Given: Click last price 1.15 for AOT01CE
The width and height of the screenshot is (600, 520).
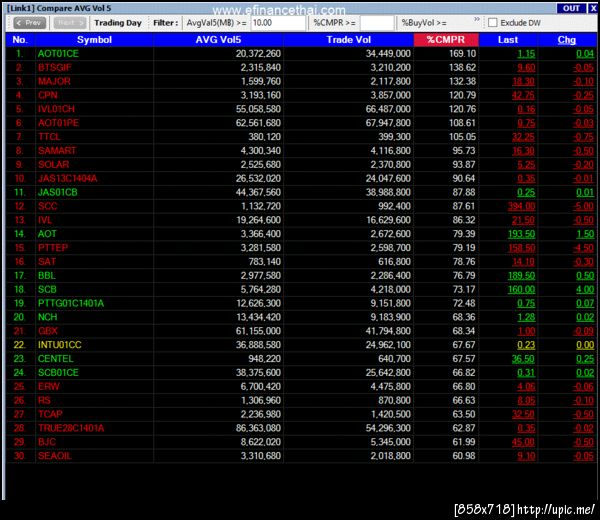Looking at the screenshot, I should coord(526,54).
